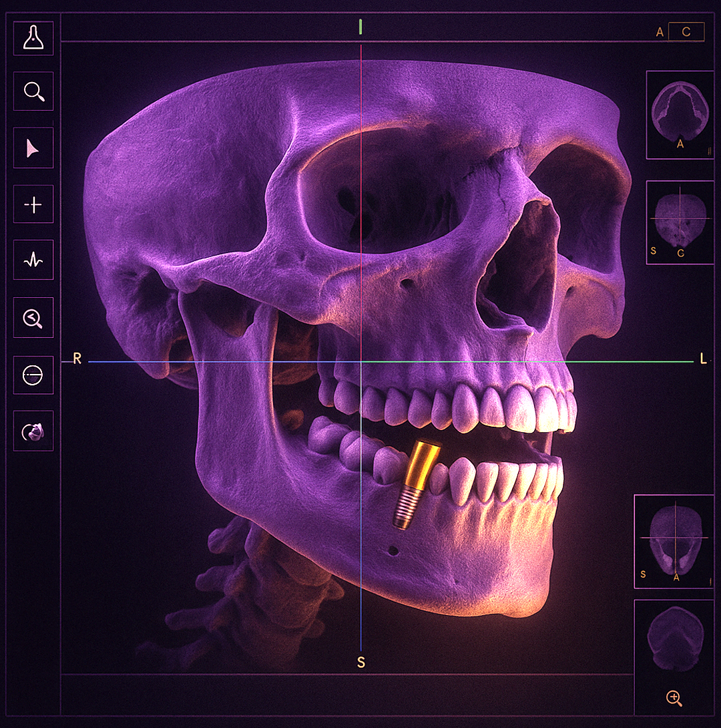
Task: Pick the crosshair marker tool
Action: 33,204
